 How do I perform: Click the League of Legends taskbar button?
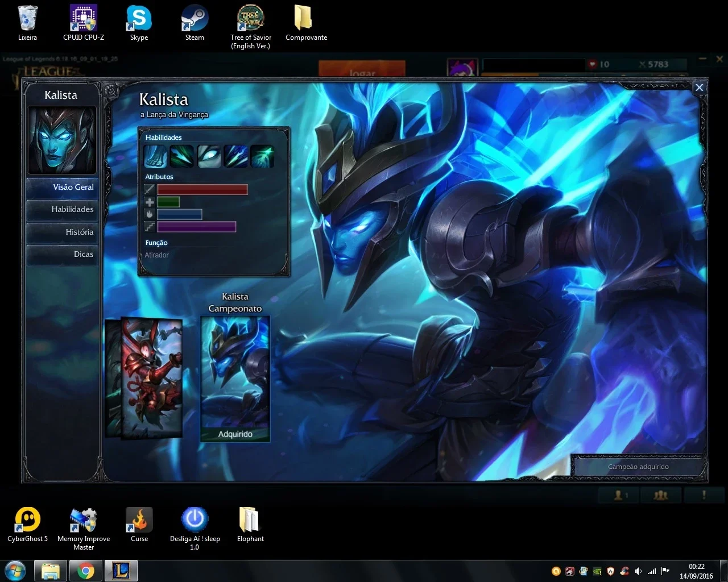tap(121, 571)
